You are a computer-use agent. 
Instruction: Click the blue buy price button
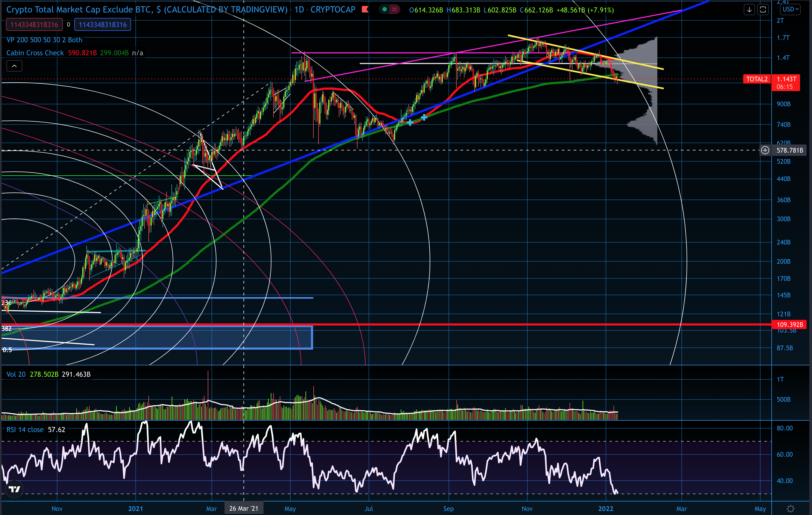[x=102, y=25]
